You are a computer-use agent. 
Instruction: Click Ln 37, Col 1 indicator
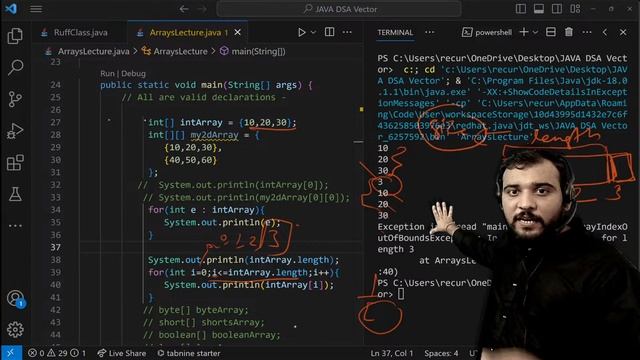coord(391,353)
